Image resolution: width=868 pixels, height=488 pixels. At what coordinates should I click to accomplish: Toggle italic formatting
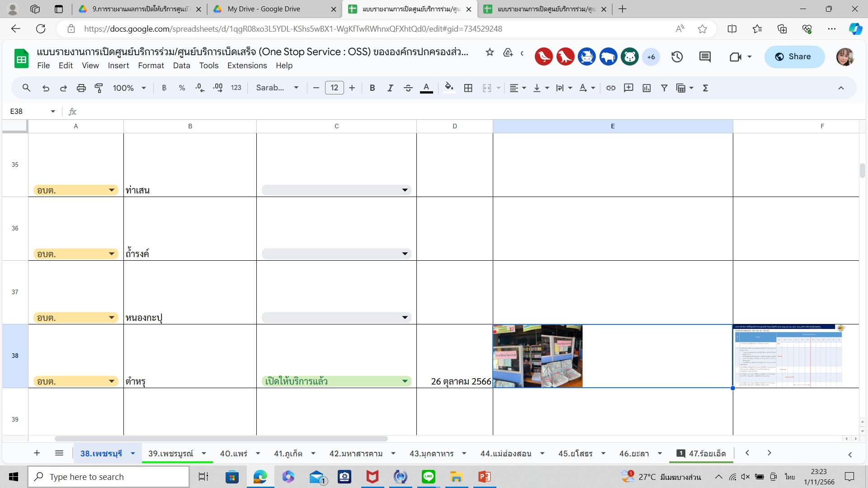coord(390,88)
